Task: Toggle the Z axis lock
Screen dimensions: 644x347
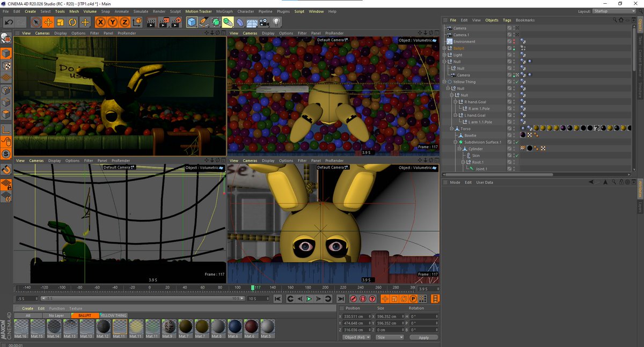Action: [x=125, y=22]
